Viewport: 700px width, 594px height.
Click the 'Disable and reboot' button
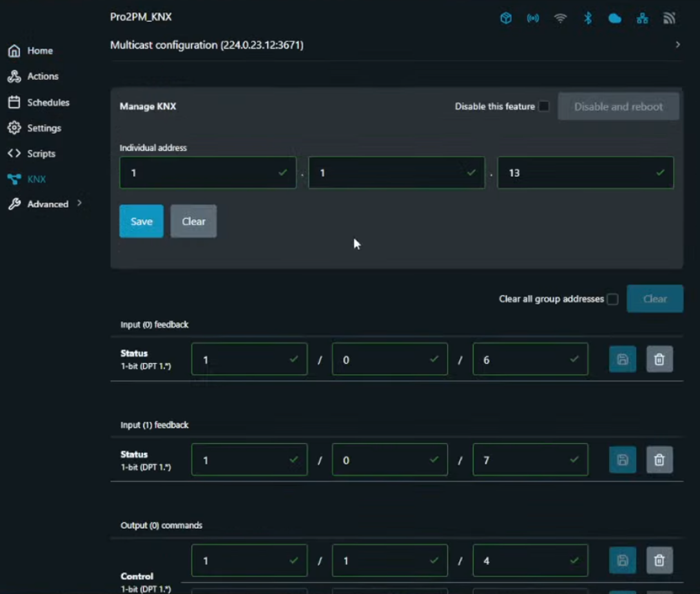(x=618, y=106)
